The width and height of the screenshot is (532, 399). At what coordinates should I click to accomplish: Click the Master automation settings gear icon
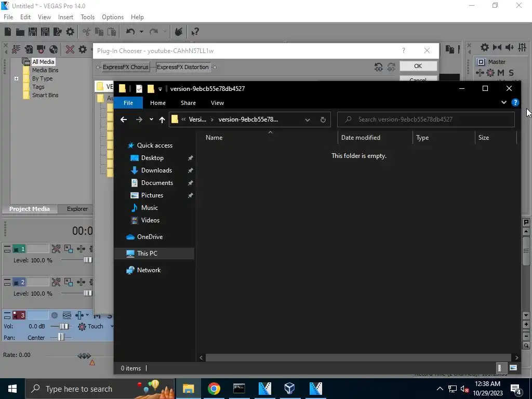point(490,73)
